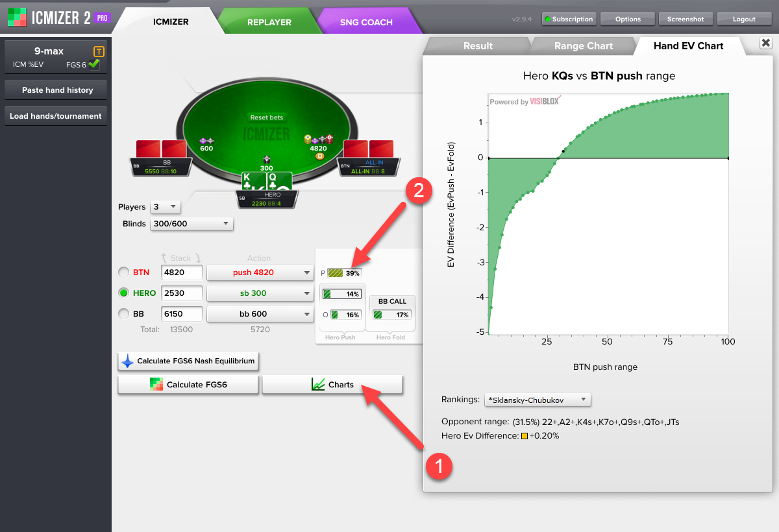Click the Calculate FGS6 Nash Equilibrium star icon

click(x=127, y=361)
